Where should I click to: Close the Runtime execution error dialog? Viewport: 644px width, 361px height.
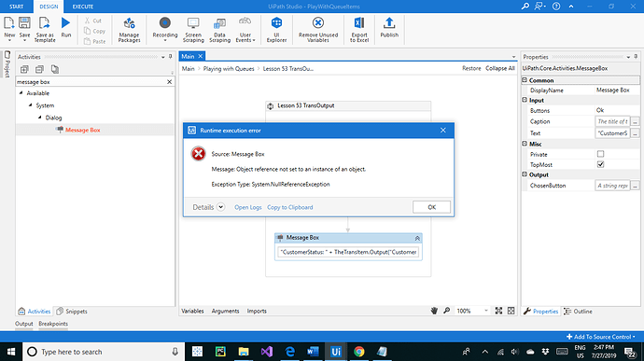[442, 131]
